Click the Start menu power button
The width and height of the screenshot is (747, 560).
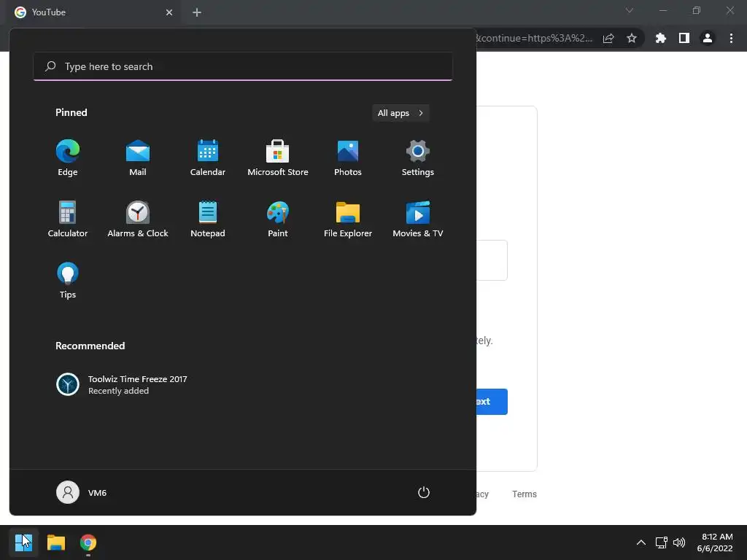pos(424,492)
